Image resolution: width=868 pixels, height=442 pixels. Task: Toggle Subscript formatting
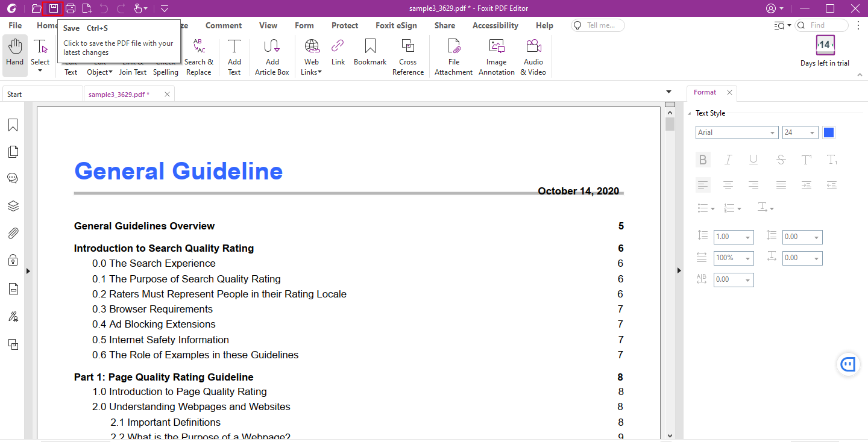pos(832,160)
